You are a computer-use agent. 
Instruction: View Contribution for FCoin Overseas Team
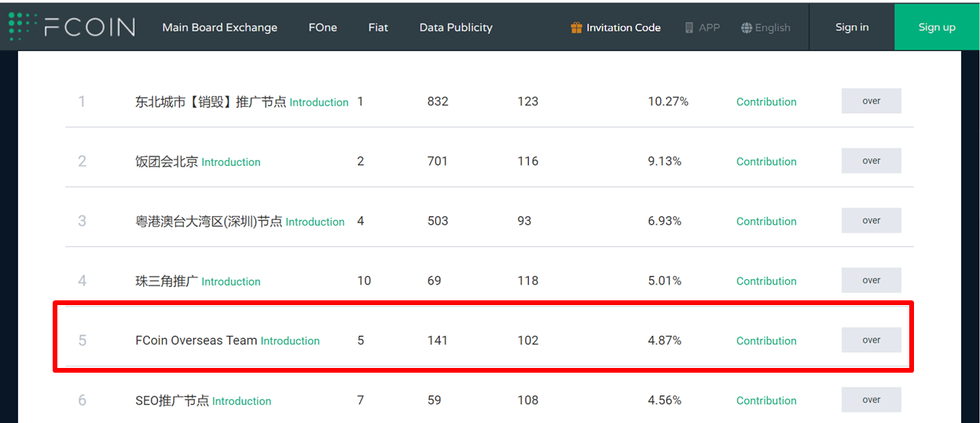[x=766, y=341]
